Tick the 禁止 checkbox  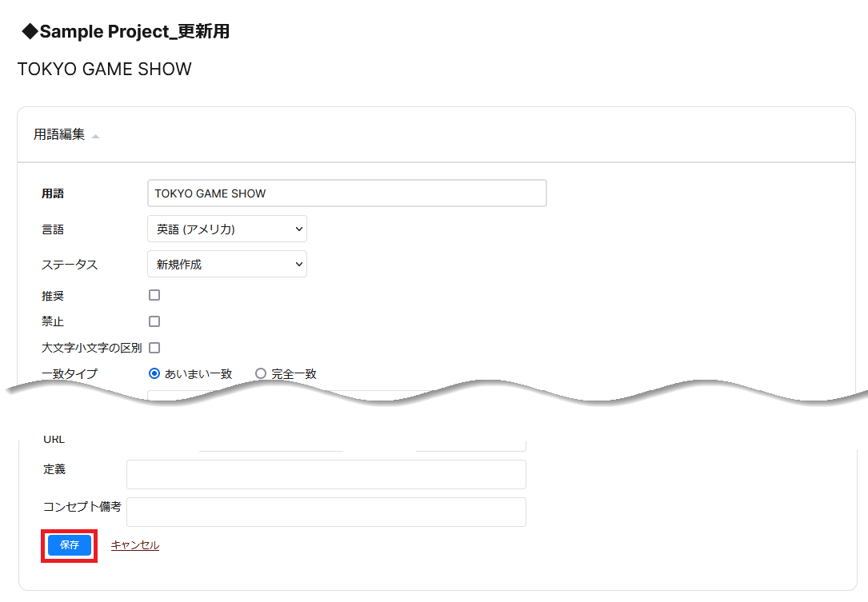pos(154,321)
